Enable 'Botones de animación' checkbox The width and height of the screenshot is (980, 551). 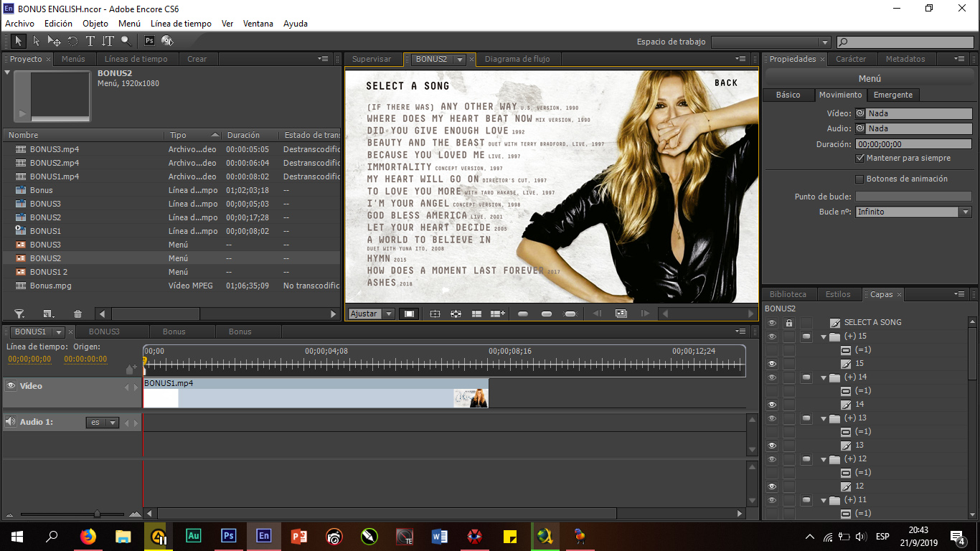860,179
